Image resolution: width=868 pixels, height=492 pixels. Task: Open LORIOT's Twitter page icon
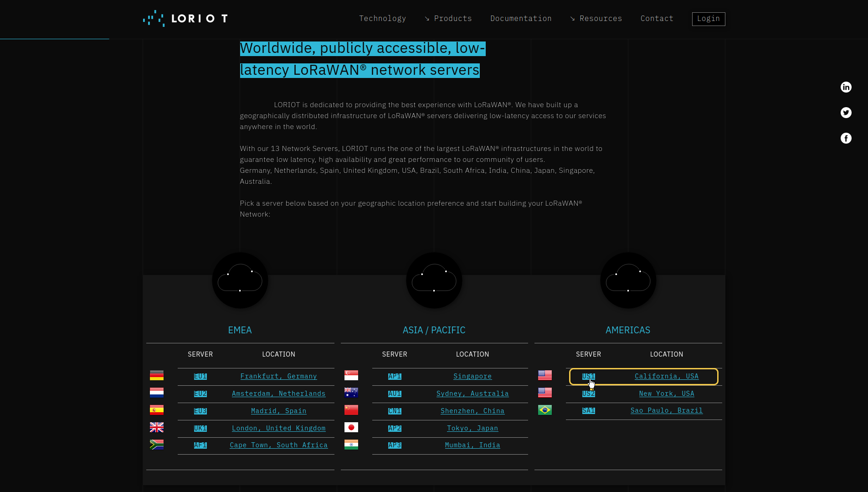point(846,113)
